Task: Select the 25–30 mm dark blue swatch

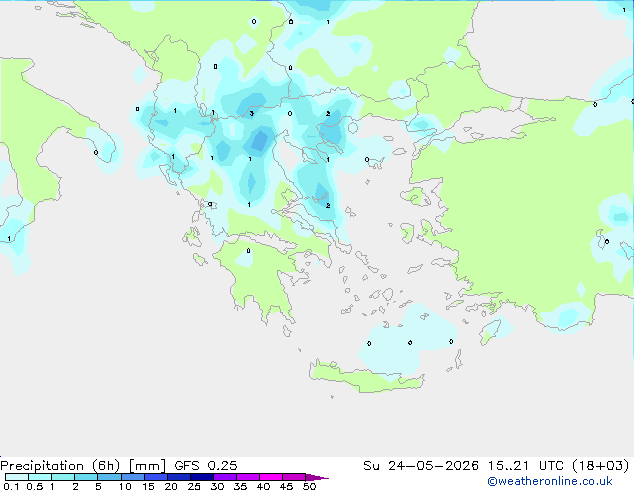Action: coord(201,477)
